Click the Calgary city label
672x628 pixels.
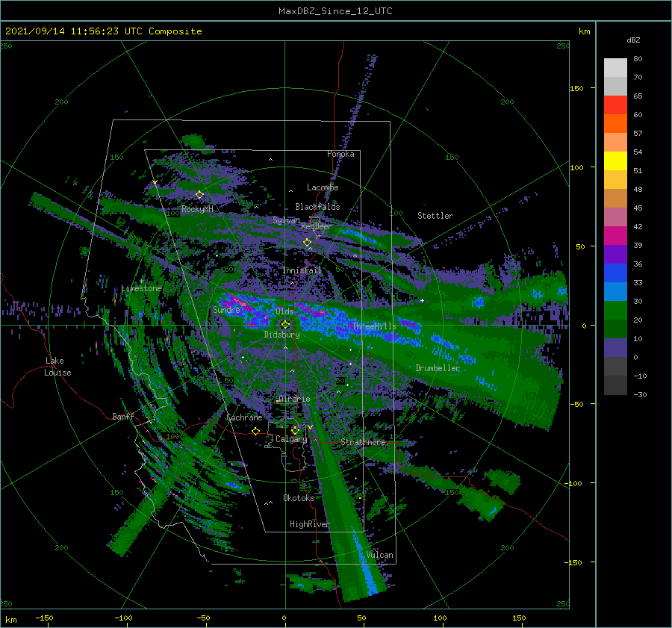[291, 439]
